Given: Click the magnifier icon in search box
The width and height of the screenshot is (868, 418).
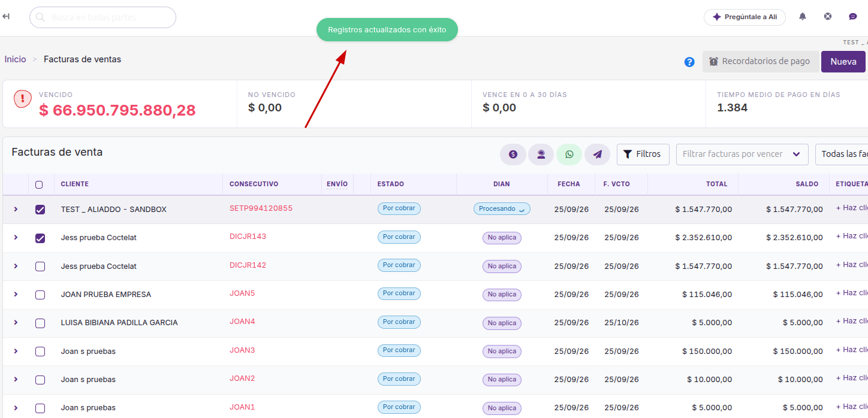Looking at the screenshot, I should [41, 17].
